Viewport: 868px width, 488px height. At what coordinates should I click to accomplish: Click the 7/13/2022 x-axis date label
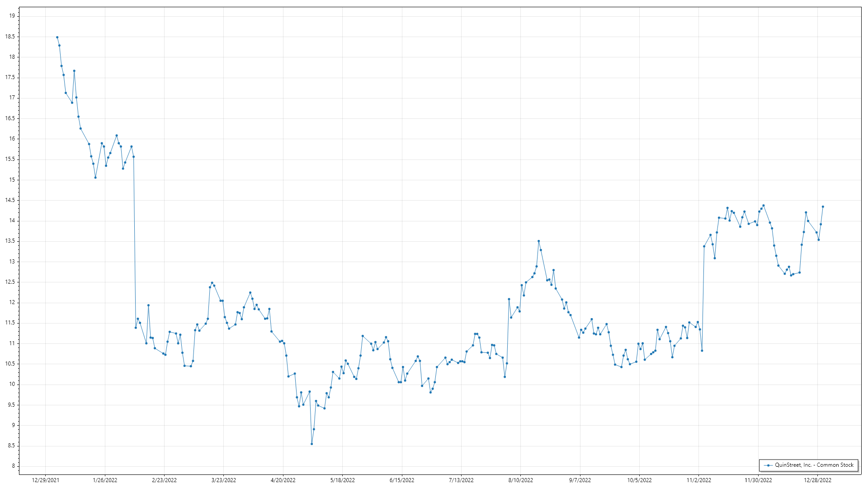[461, 480]
